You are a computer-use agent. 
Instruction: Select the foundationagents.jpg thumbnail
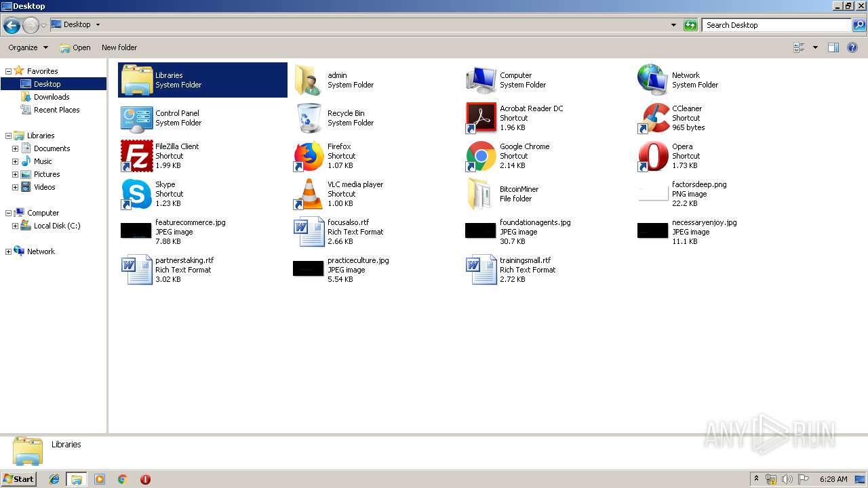point(481,230)
